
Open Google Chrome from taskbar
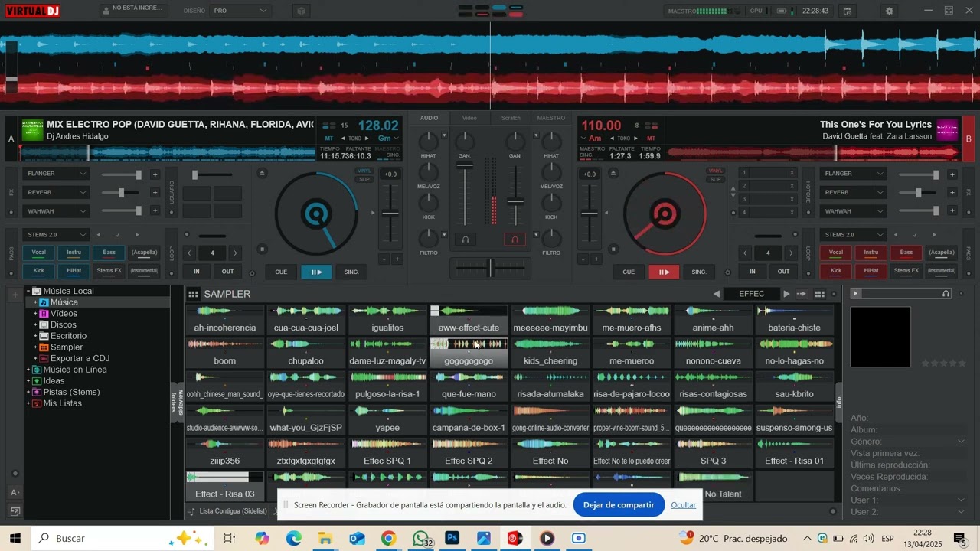pyautogui.click(x=388, y=539)
